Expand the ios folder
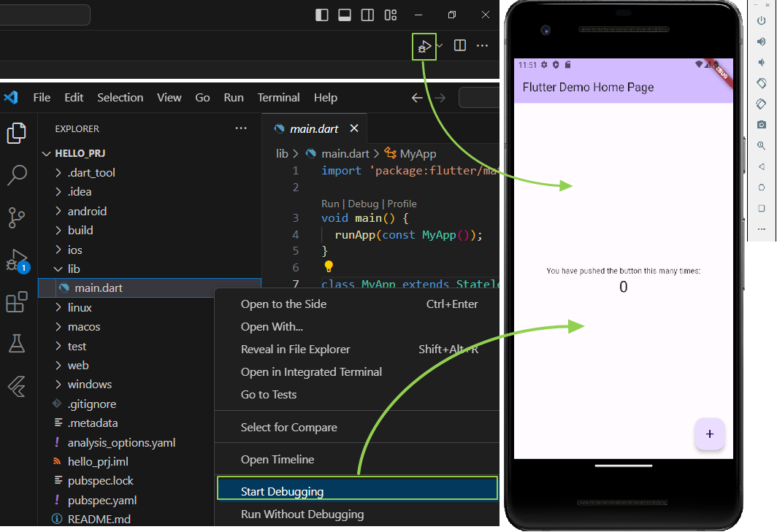Image resolution: width=777 pixels, height=532 pixels. (x=74, y=250)
